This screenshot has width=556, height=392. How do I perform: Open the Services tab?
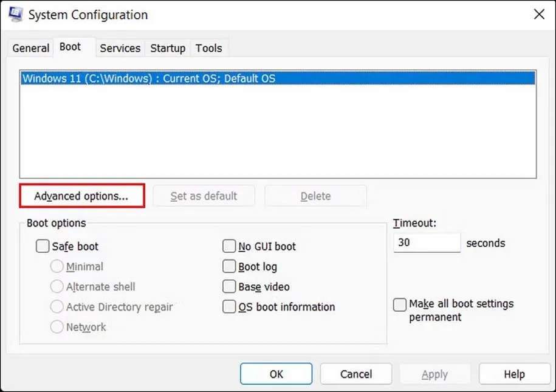point(120,48)
